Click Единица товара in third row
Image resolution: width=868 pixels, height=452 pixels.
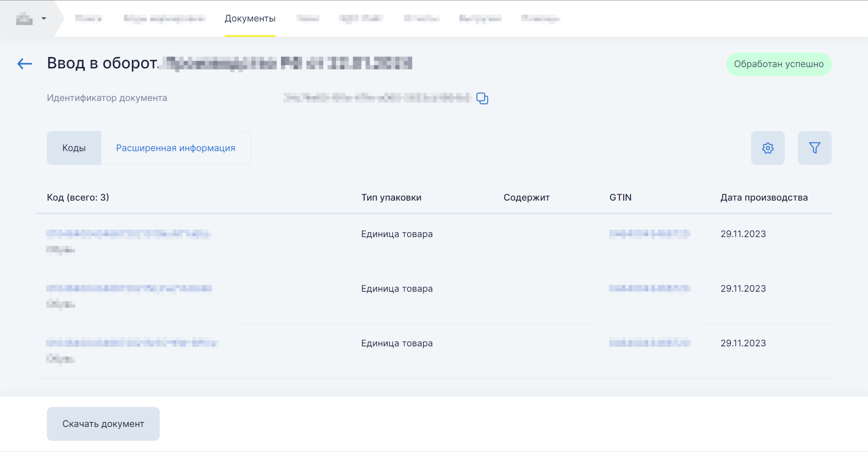397,343
